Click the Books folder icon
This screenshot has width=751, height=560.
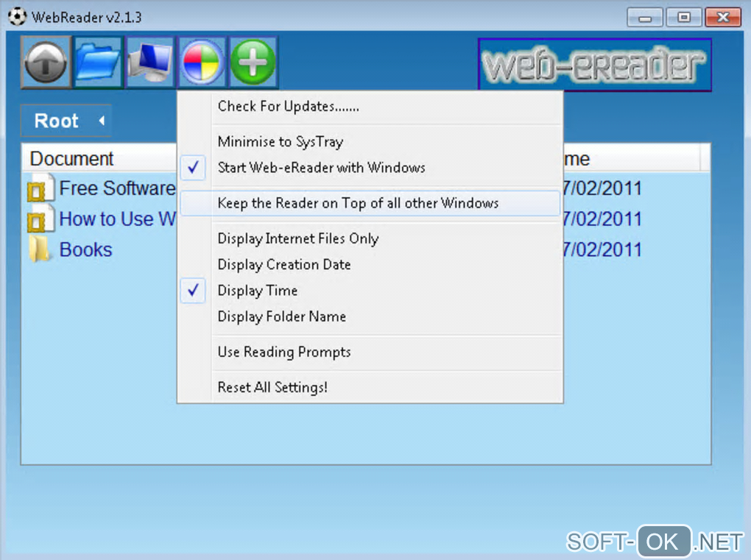[x=40, y=249]
